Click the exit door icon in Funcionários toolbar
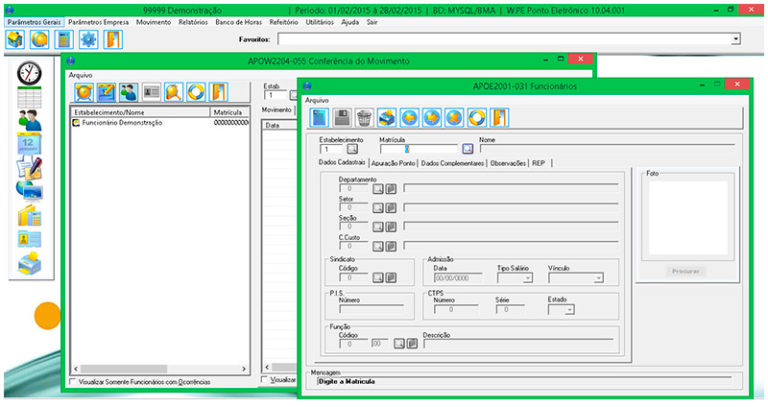 [x=498, y=118]
